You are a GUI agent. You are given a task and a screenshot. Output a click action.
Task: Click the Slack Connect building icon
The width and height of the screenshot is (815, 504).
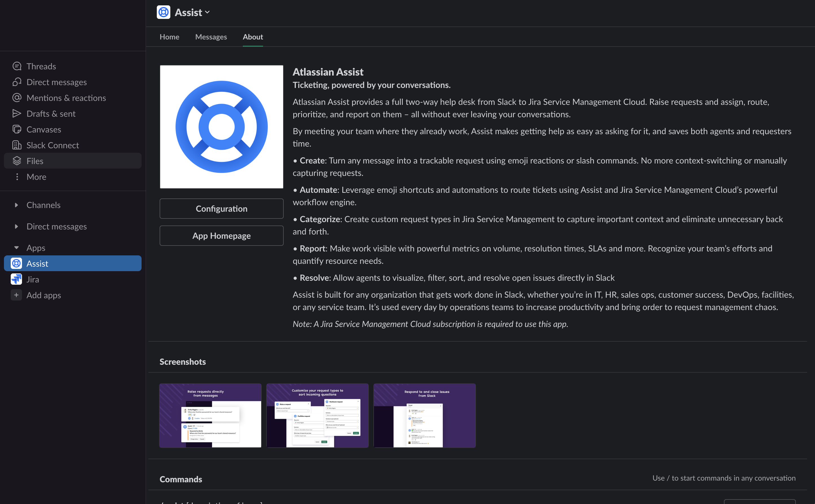point(17,145)
